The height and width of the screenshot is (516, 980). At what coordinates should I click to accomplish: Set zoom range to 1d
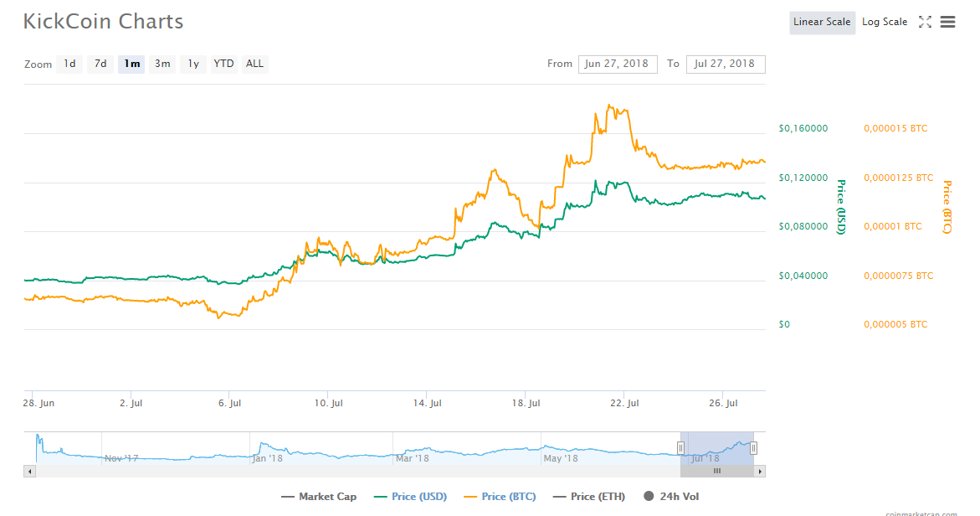pos(69,64)
